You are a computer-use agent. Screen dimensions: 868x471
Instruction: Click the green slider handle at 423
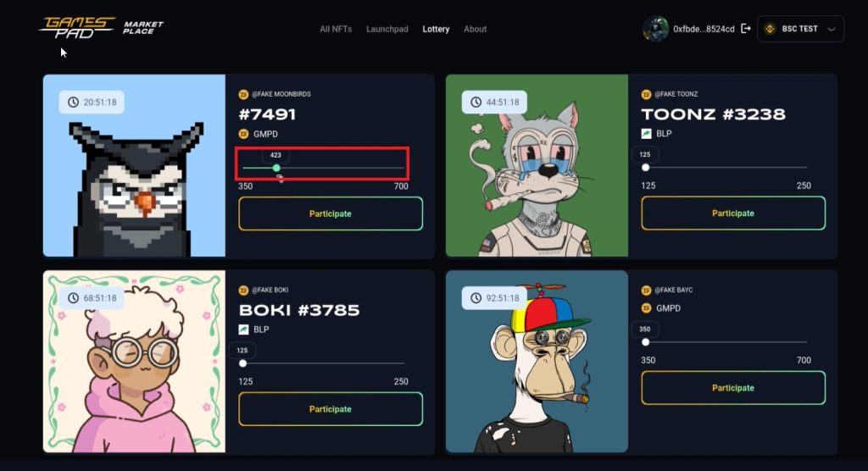pos(276,168)
